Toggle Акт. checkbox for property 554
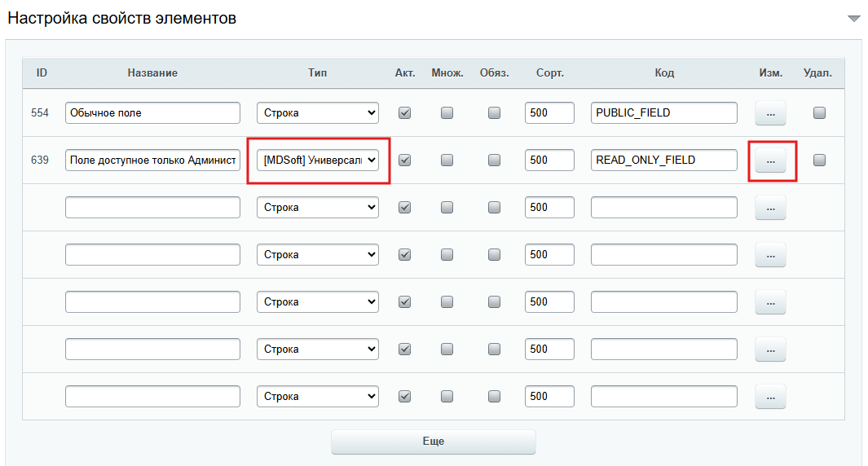This screenshot has width=868, height=466. tap(404, 113)
